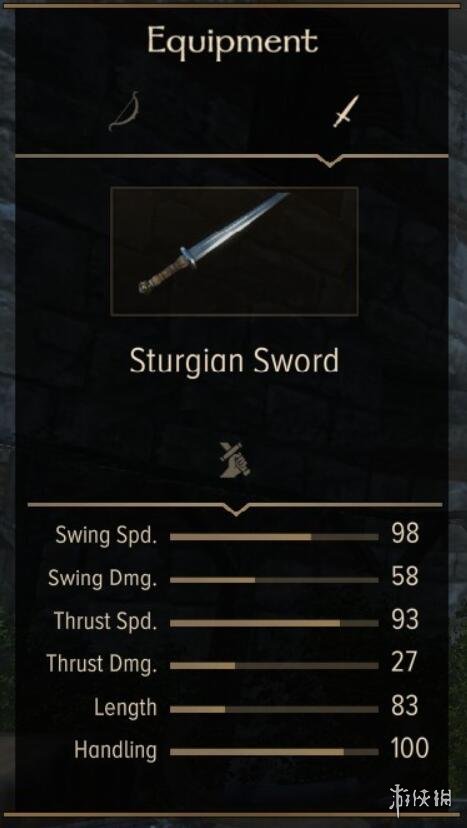467x828 pixels.
Task: Click the one-handed grip icon
Action: coord(235,459)
